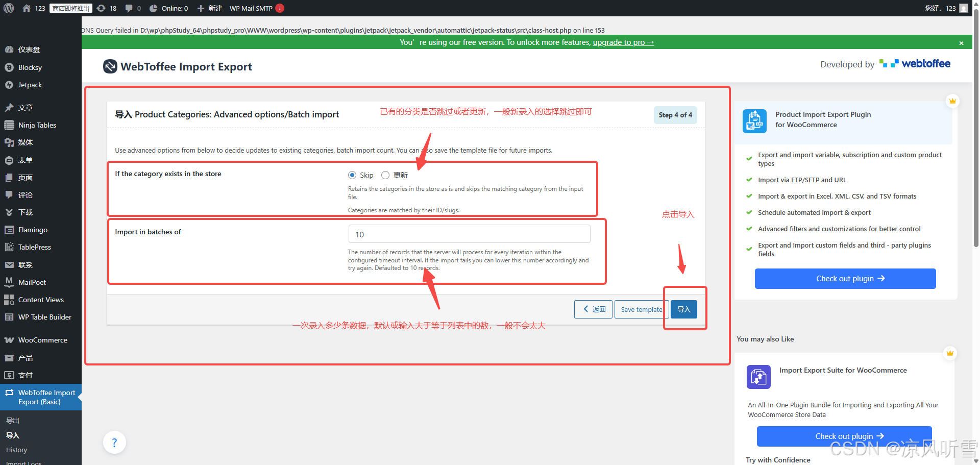Click the WP Mail SMTP red alert badge
980x465 pixels.
280,8
